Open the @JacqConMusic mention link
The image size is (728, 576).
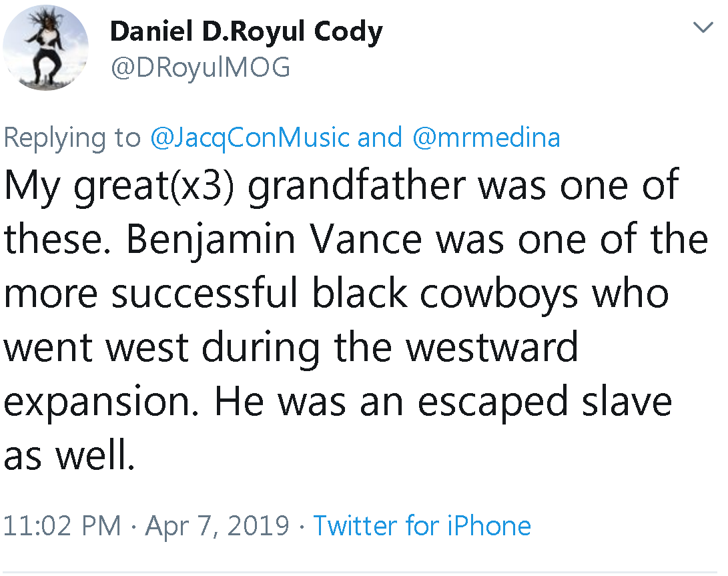point(250,137)
